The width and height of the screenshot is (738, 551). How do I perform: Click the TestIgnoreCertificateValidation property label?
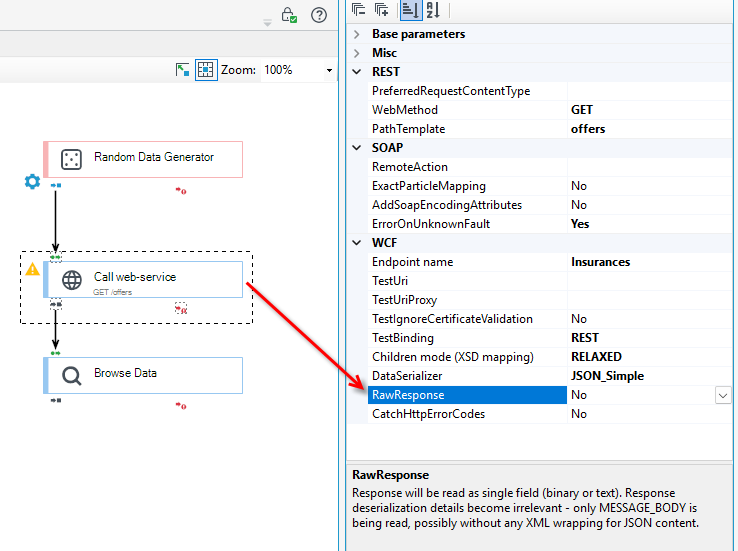[452, 319]
